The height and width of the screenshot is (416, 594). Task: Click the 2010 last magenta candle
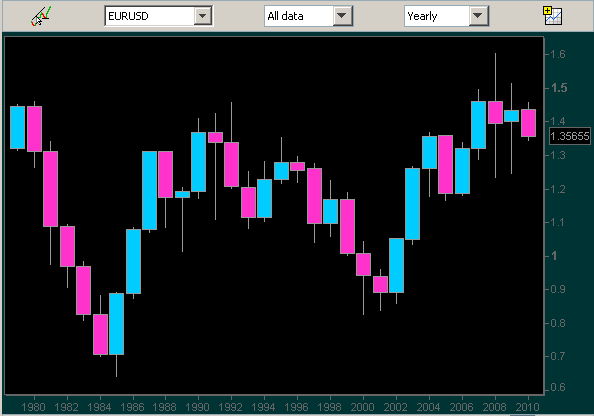point(528,123)
